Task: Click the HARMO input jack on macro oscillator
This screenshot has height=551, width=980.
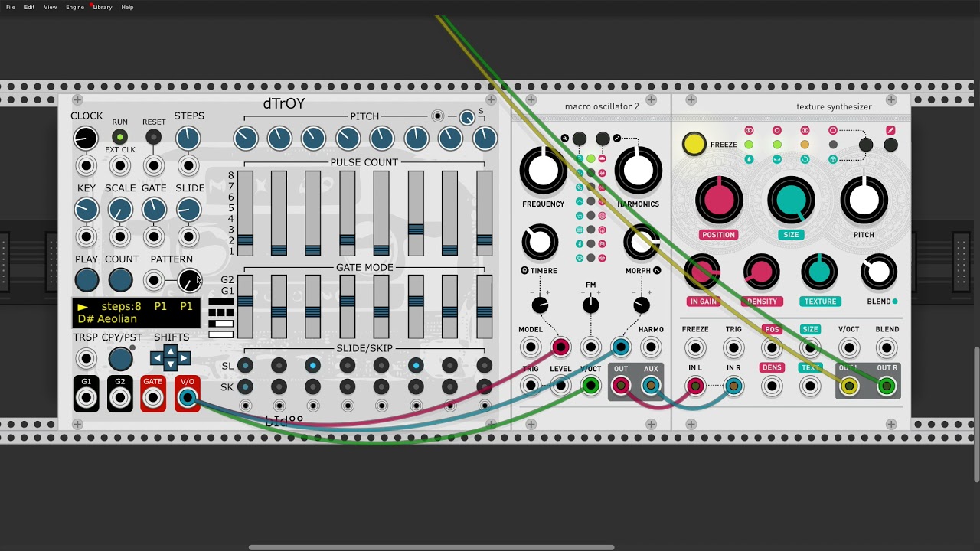Action: pos(651,347)
